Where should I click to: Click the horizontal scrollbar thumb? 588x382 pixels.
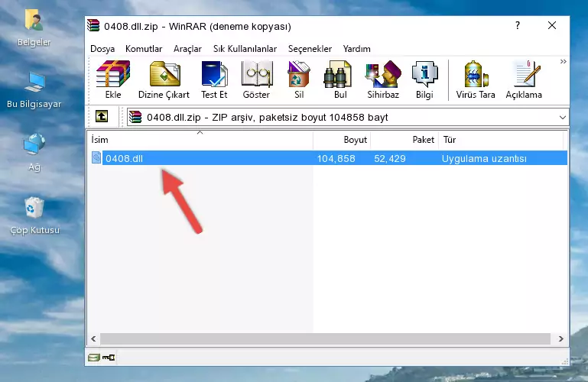[x=325, y=338]
